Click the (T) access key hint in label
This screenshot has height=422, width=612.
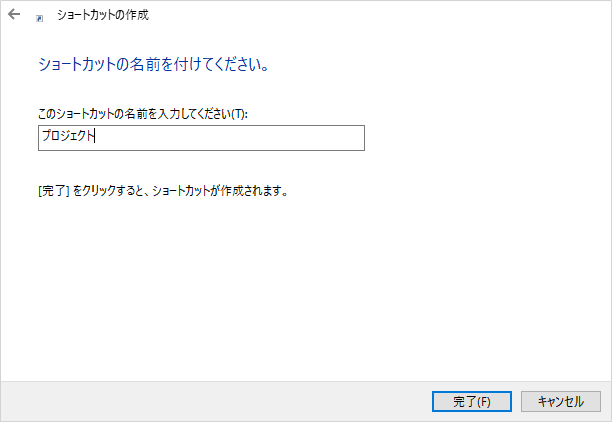pos(239,114)
